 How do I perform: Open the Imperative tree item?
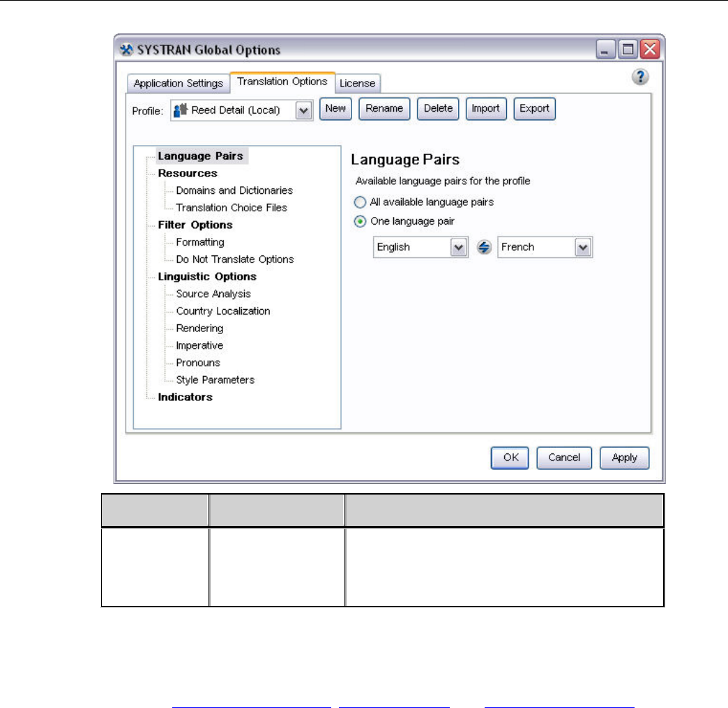pyautogui.click(x=199, y=345)
